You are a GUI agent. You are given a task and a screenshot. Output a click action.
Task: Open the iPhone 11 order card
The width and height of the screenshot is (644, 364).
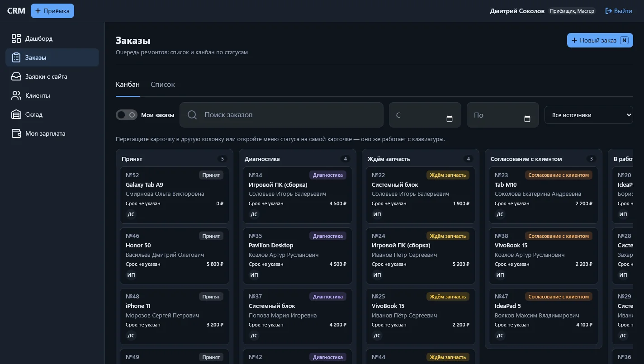(175, 317)
